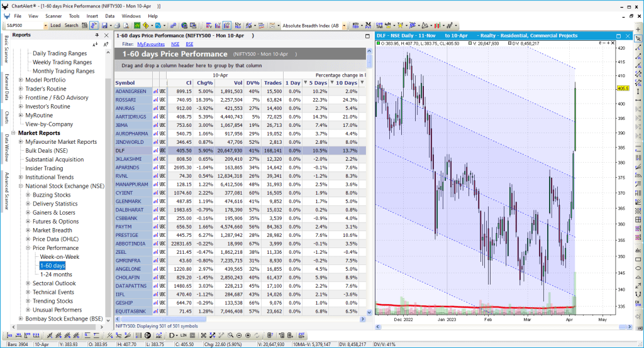This screenshot has width=644, height=348.
Task: Open the S&P500 symbol dropdown
Action: (45, 26)
